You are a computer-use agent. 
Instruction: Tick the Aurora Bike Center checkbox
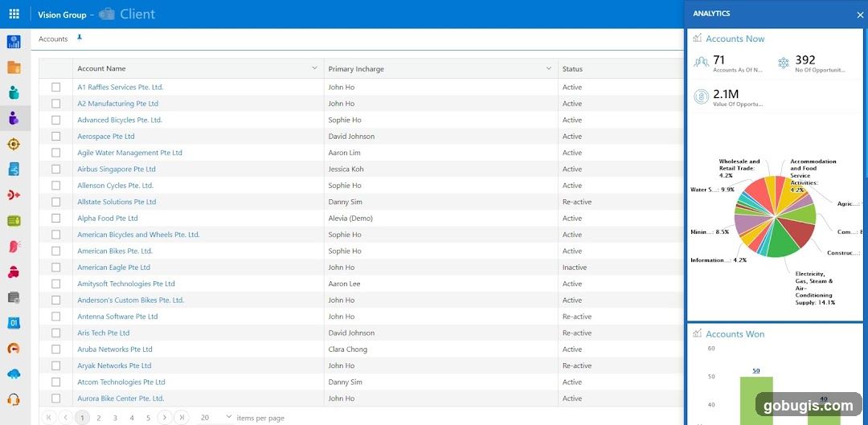click(56, 398)
